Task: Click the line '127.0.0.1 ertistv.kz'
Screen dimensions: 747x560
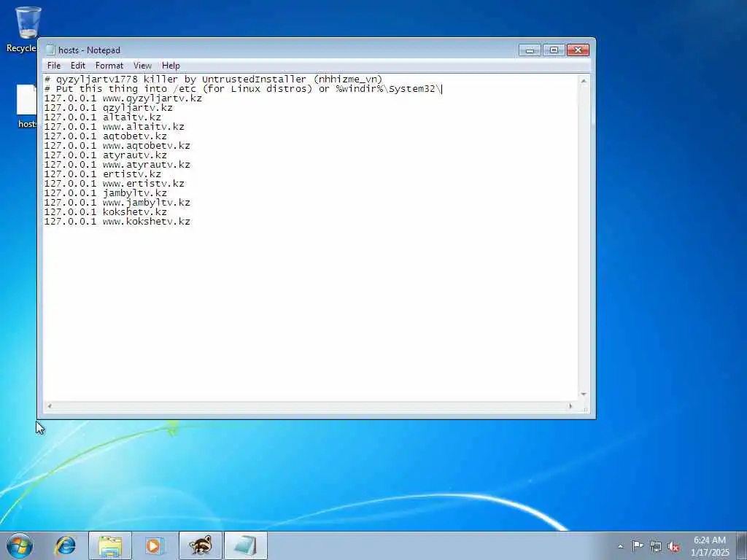Action: [x=102, y=174]
